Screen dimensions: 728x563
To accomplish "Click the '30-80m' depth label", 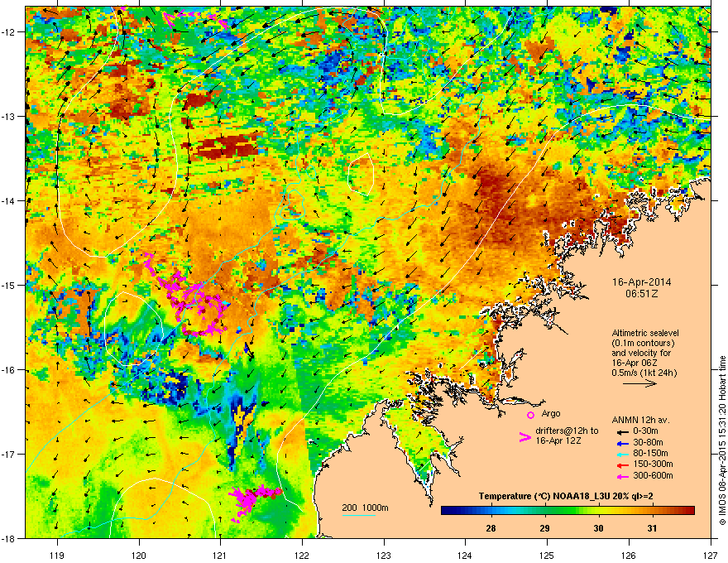I will point(648,442).
